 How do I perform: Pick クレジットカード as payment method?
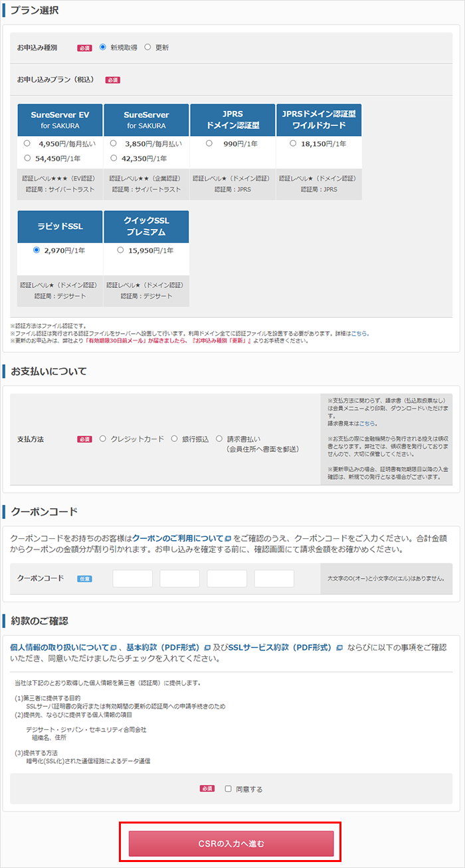click(x=103, y=439)
